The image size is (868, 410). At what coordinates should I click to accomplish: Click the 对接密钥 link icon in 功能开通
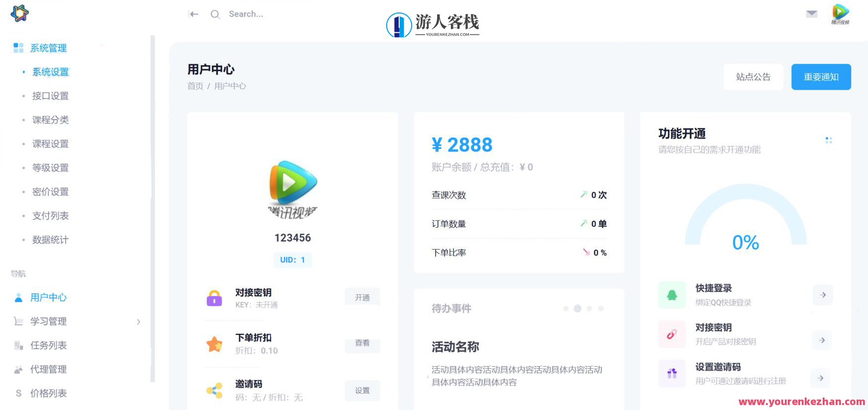coord(672,334)
